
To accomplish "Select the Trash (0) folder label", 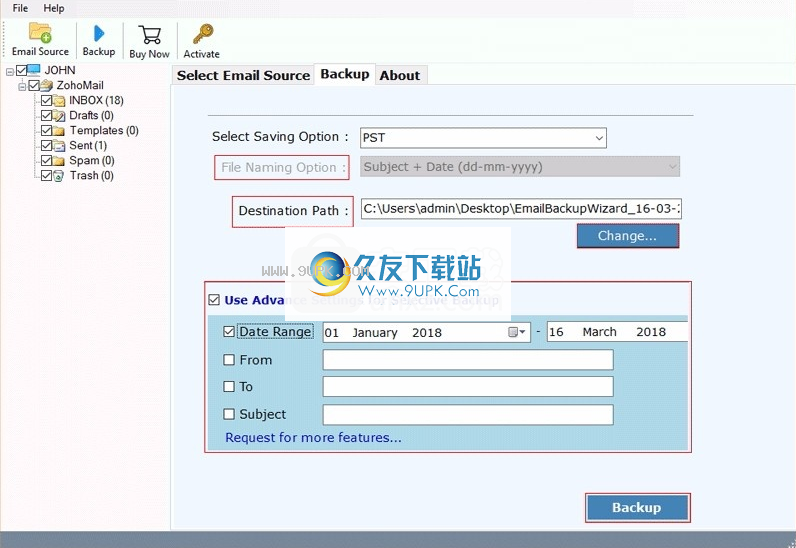I will 91,176.
